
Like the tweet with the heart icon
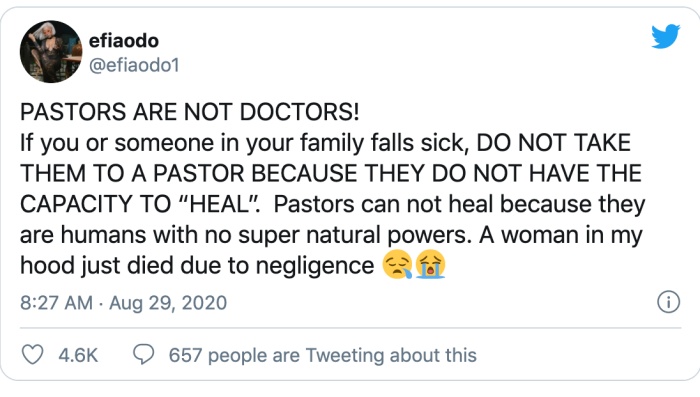tap(33, 355)
